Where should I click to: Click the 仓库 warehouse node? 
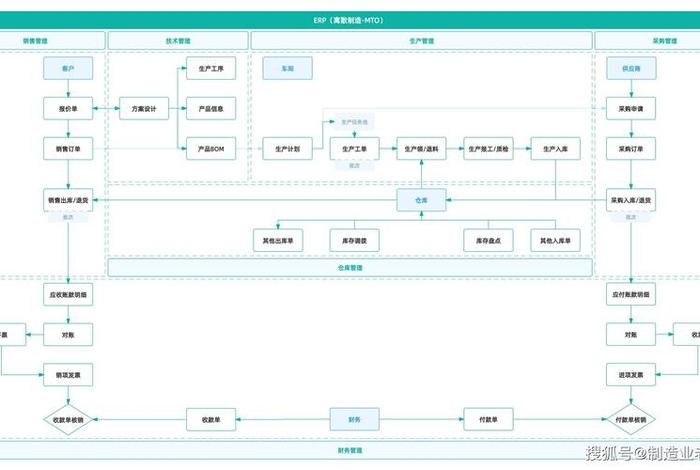(421, 200)
